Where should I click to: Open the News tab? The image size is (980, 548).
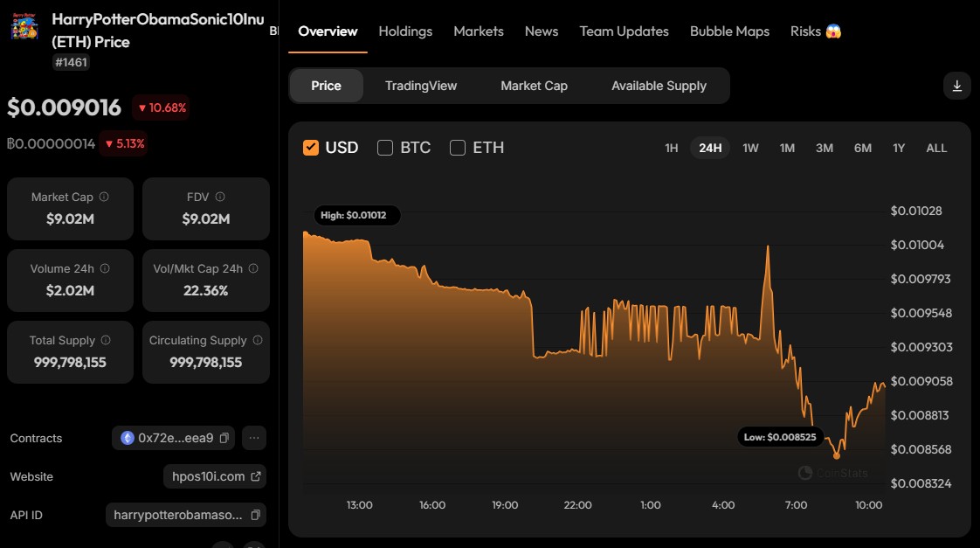542,31
